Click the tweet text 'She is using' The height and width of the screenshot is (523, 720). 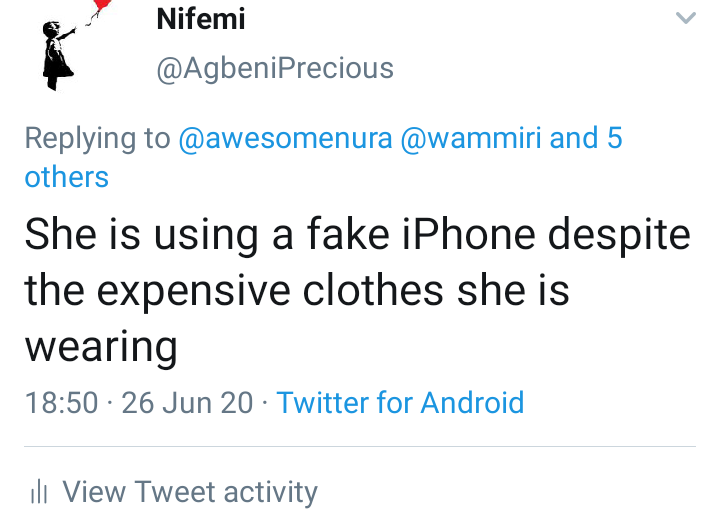pyautogui.click(x=132, y=235)
